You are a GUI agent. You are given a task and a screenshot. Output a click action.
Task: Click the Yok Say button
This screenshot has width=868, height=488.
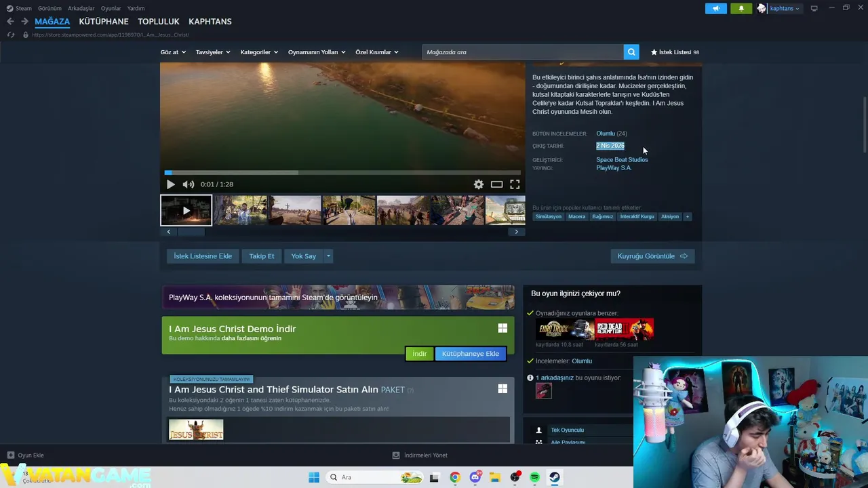(x=303, y=256)
